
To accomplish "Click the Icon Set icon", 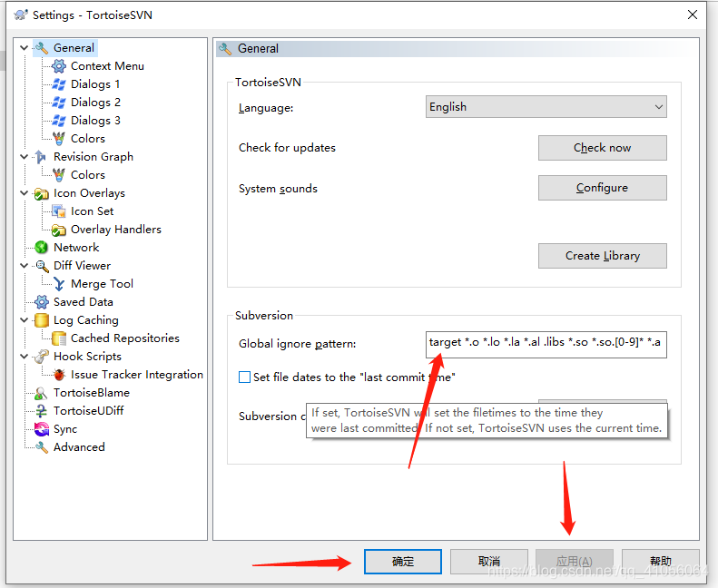I will click(59, 211).
